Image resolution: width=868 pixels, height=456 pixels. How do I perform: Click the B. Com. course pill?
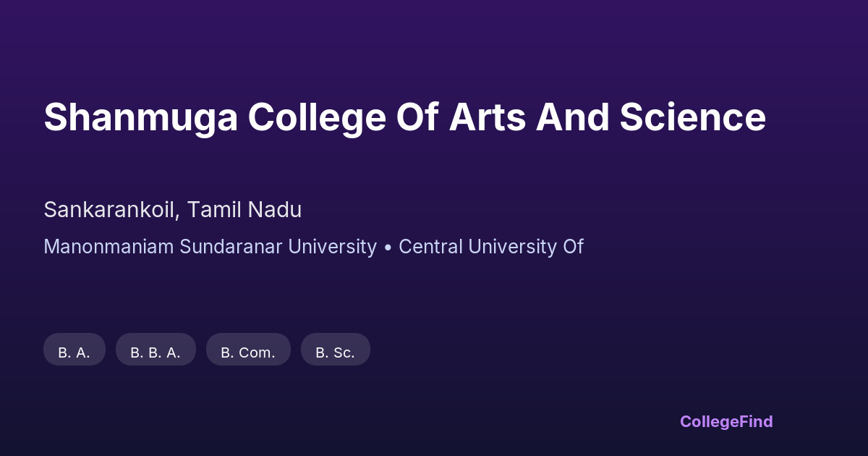(x=248, y=352)
